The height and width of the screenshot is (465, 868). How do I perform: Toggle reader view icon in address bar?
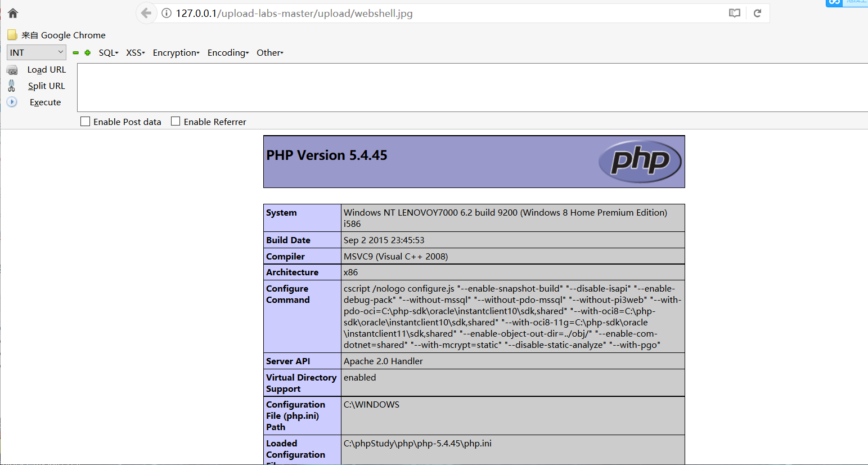[734, 13]
